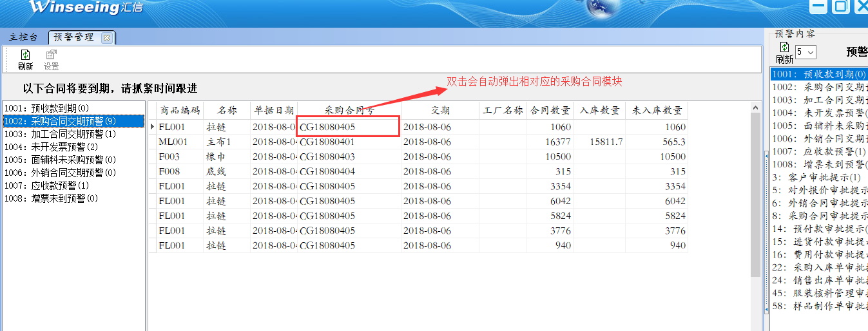868x331 pixels.
Task: Click the 合同数量 column header
Action: (x=550, y=110)
